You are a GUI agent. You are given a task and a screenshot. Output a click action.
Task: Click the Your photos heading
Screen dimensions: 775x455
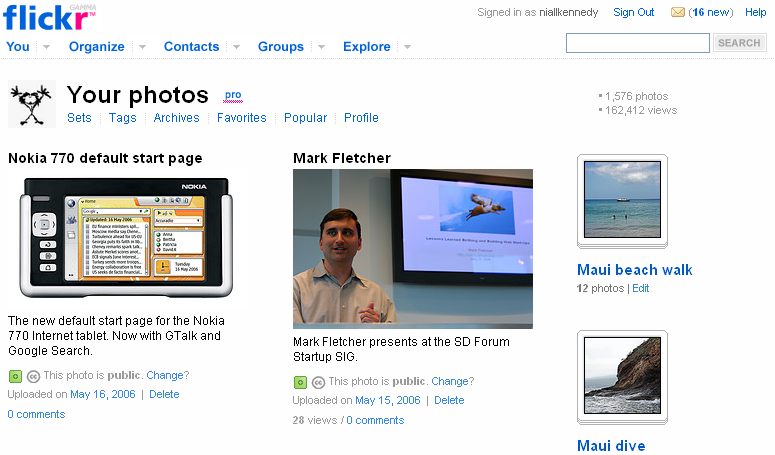(138, 94)
